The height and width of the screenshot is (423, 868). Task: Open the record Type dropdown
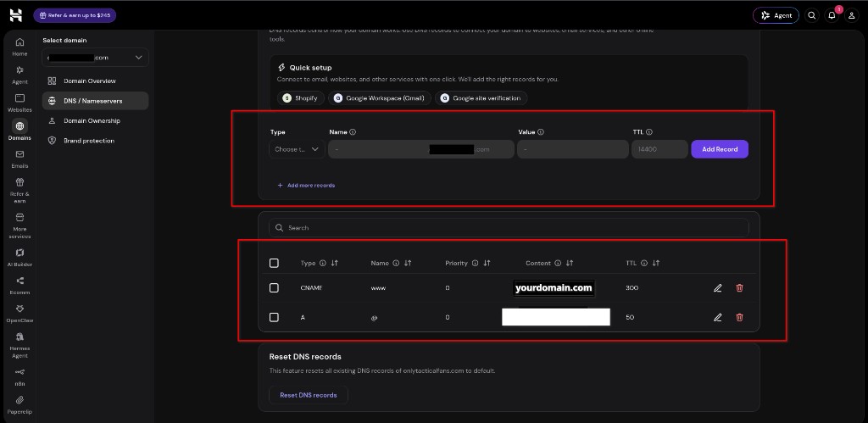pyautogui.click(x=297, y=149)
